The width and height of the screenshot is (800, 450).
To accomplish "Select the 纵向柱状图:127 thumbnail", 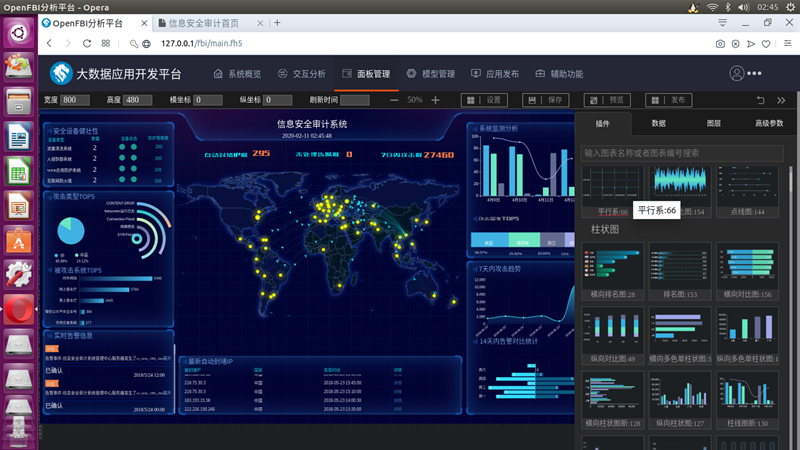I will pyautogui.click(x=680, y=400).
